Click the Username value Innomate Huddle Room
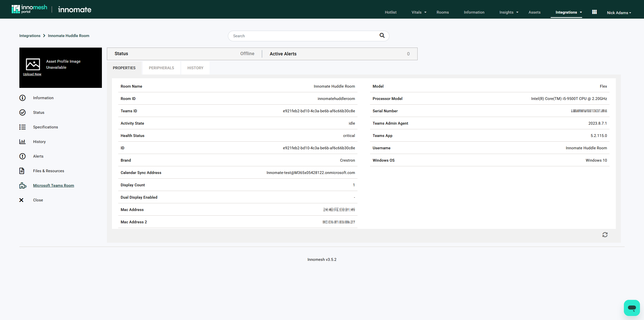Screen dimensions: 644x320 pyautogui.click(x=586, y=148)
